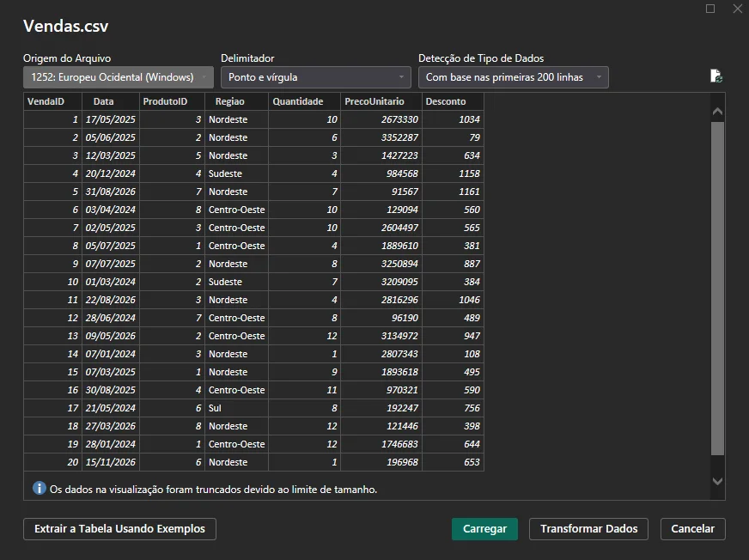Image resolution: width=749 pixels, height=560 pixels.
Task: Click the date cell 30/08/2025
Action: 111,390
